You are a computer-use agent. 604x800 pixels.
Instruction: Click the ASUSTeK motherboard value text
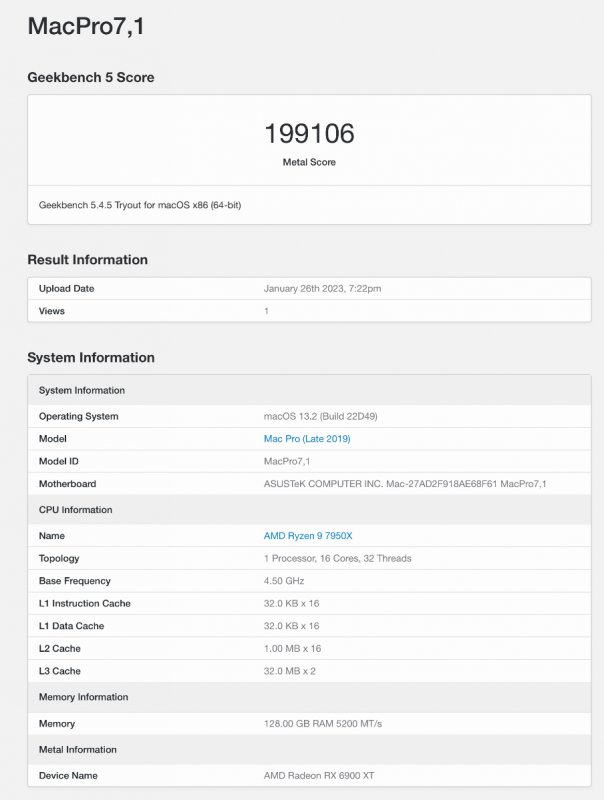[405, 484]
